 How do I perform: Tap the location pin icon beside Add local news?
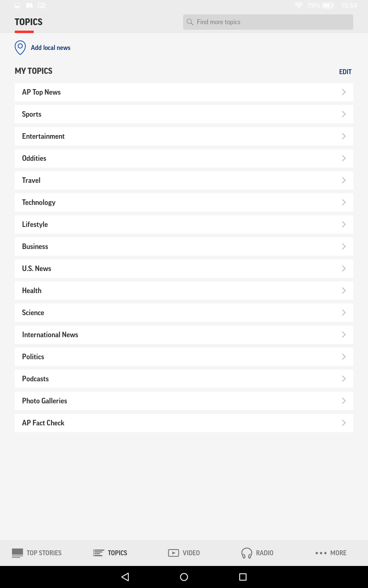pyautogui.click(x=20, y=47)
